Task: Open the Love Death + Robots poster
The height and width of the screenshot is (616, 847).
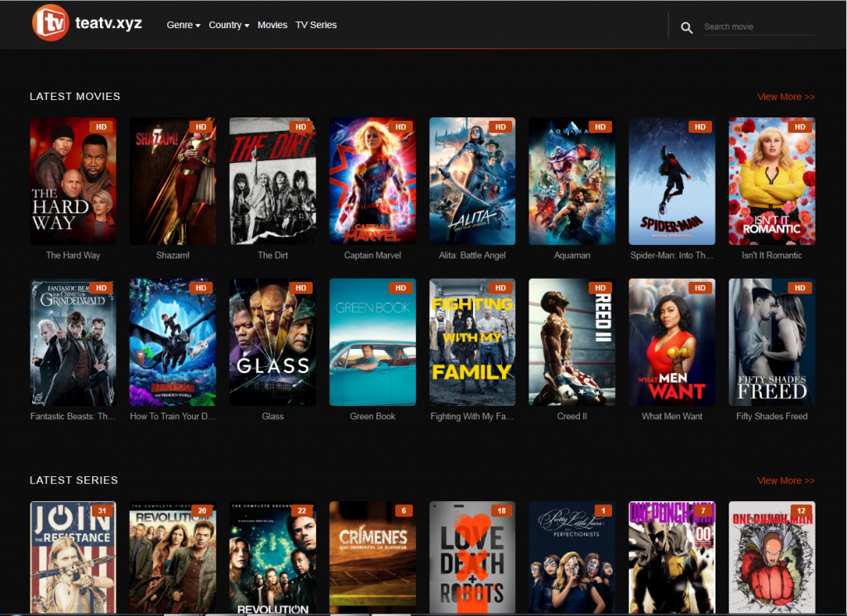Action: click(472, 557)
